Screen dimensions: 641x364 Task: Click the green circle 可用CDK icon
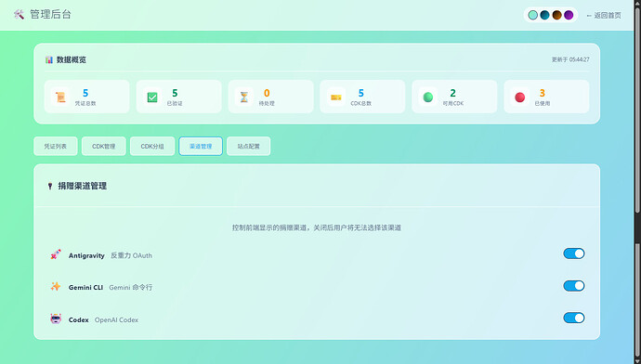(428, 97)
